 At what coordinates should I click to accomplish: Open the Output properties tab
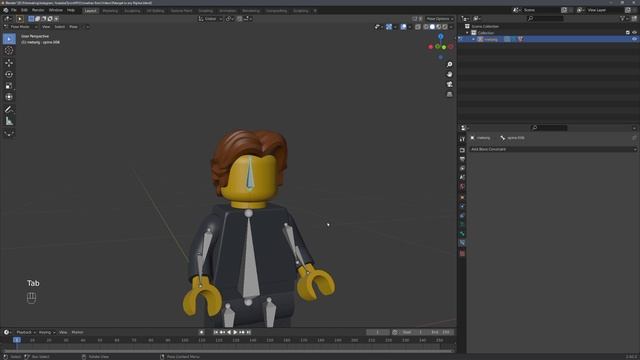[462, 159]
